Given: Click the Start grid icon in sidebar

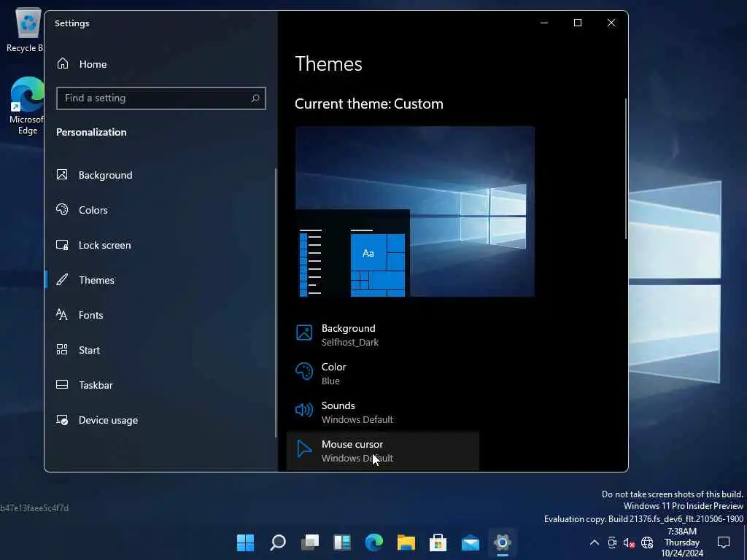Looking at the screenshot, I should point(62,349).
